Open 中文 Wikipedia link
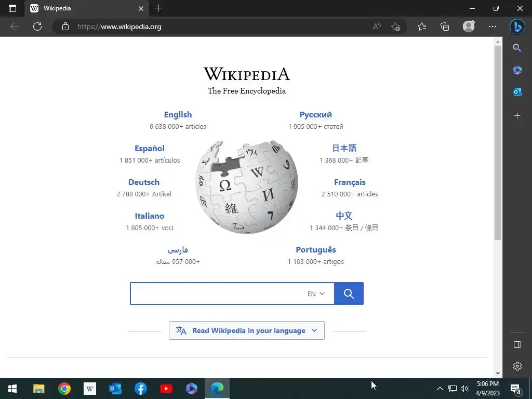This screenshot has width=532, height=399. pos(344,216)
